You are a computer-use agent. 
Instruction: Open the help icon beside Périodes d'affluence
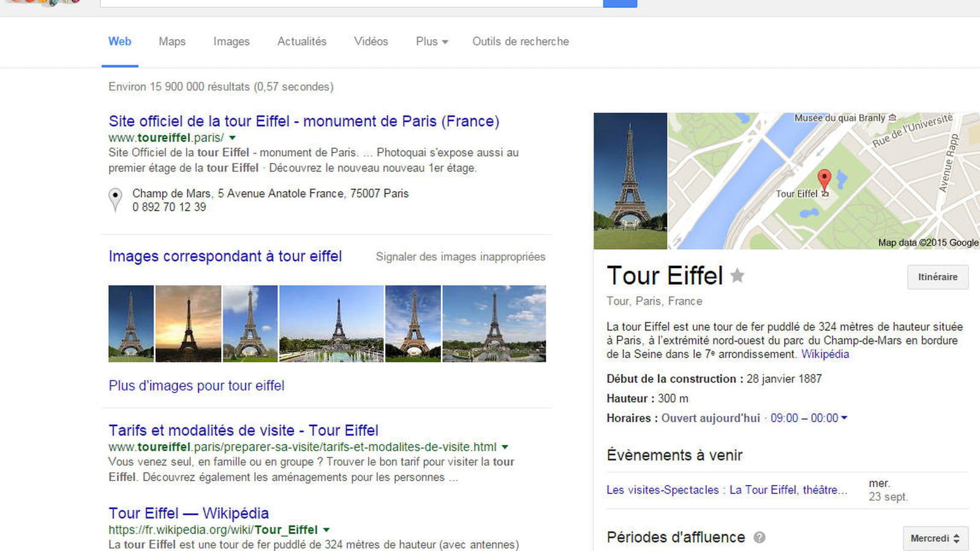pyautogui.click(x=759, y=538)
